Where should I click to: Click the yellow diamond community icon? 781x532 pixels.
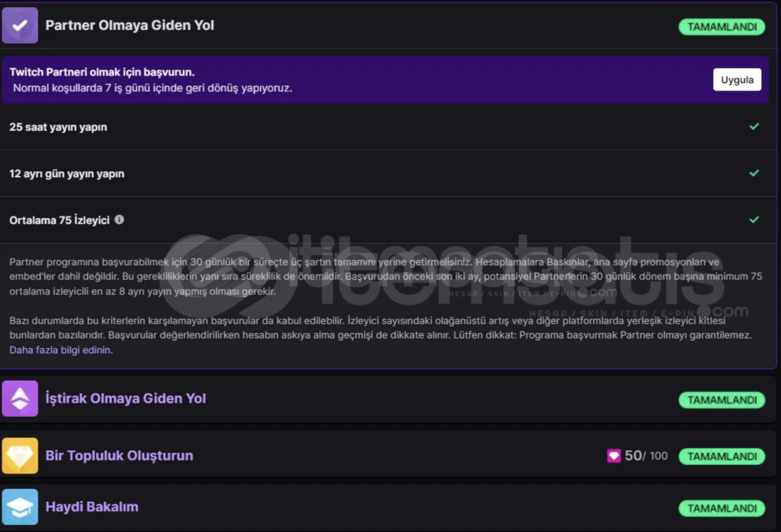[20, 456]
